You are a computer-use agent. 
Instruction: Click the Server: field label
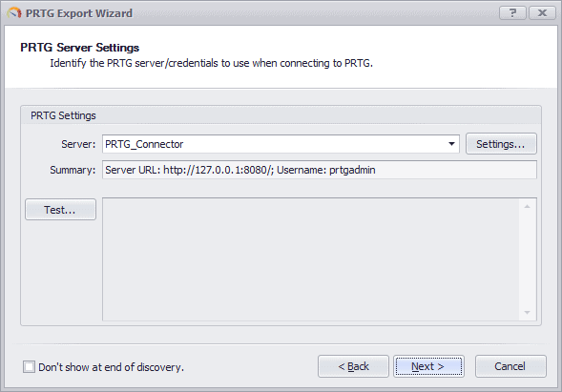point(78,144)
